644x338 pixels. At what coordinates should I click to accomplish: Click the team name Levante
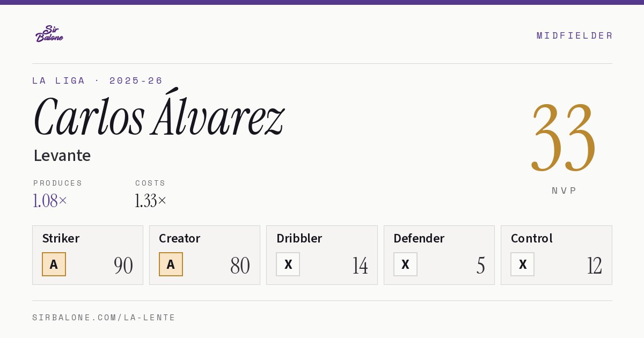pos(62,156)
